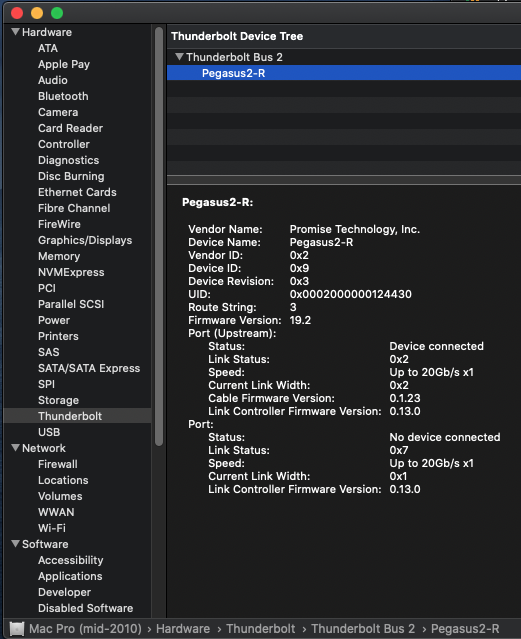Show FireWire device information
Viewport: 521px width, 639px height.
click(x=59, y=224)
